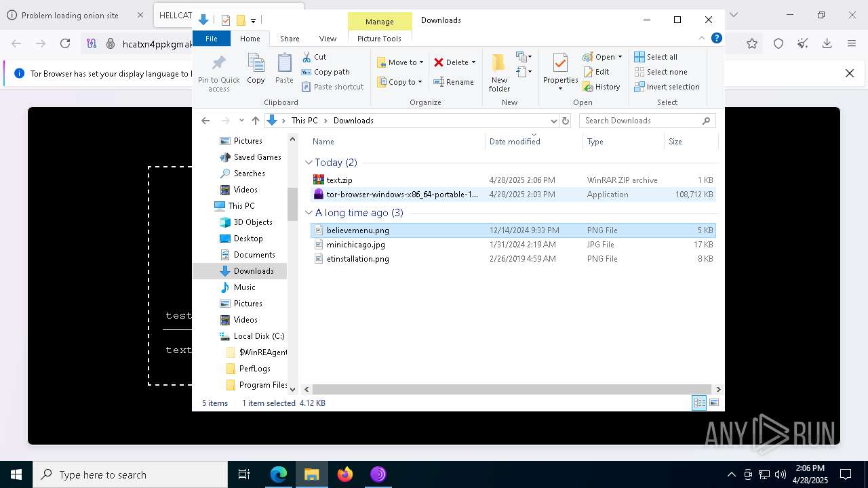Bookmark page with star icon in Tor Browser
868x488 pixels.
point(752,43)
